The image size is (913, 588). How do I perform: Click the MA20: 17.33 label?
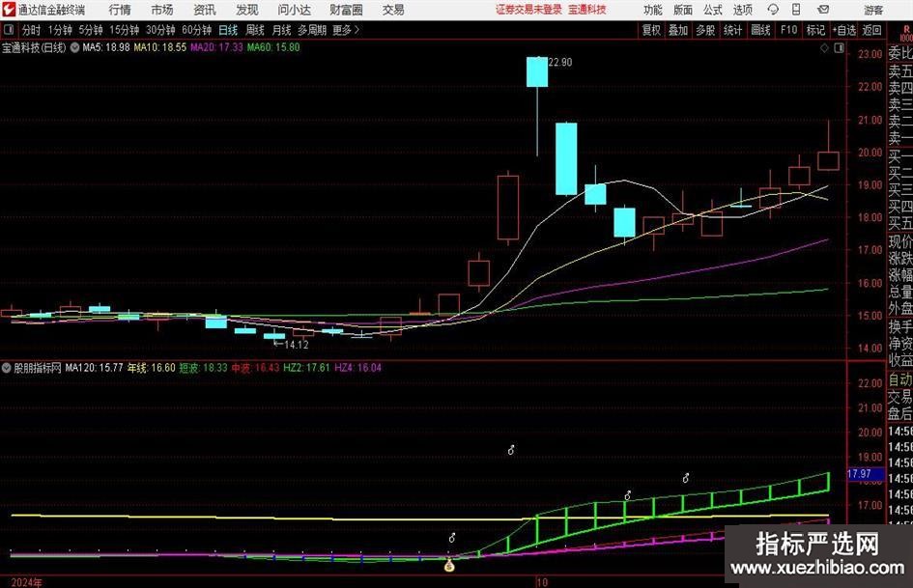click(x=216, y=47)
